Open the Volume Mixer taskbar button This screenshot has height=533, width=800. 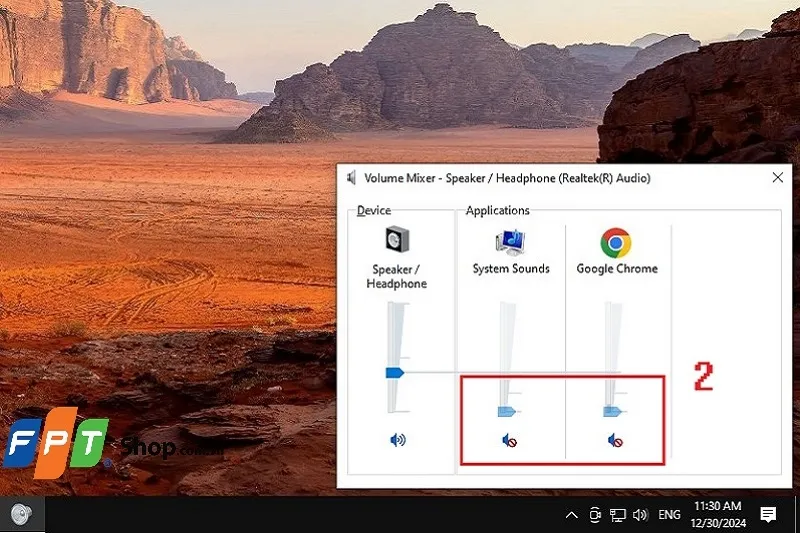point(20,514)
